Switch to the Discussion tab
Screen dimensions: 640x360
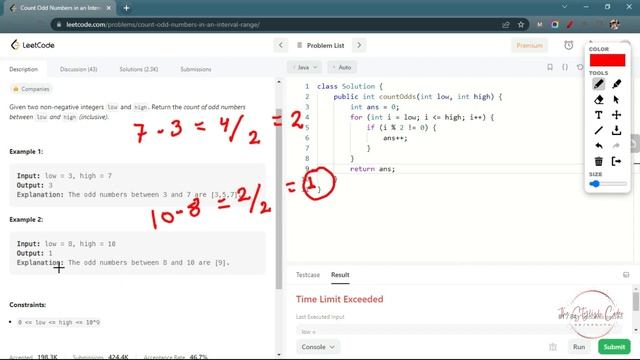[78, 69]
